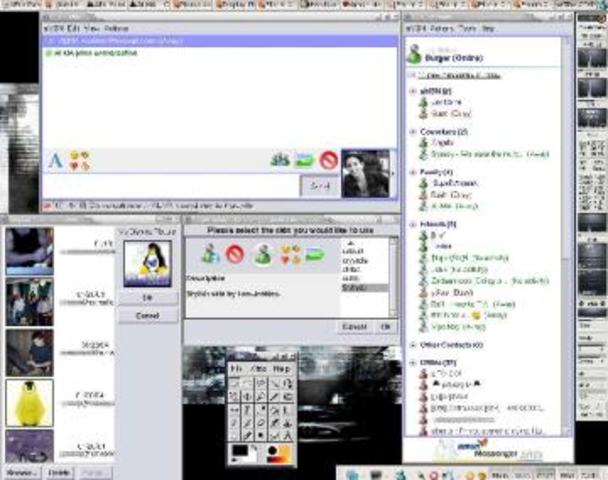Image resolution: width=608 pixels, height=480 pixels.
Task: Open File menu in GIMP toolbox
Action: click(237, 369)
